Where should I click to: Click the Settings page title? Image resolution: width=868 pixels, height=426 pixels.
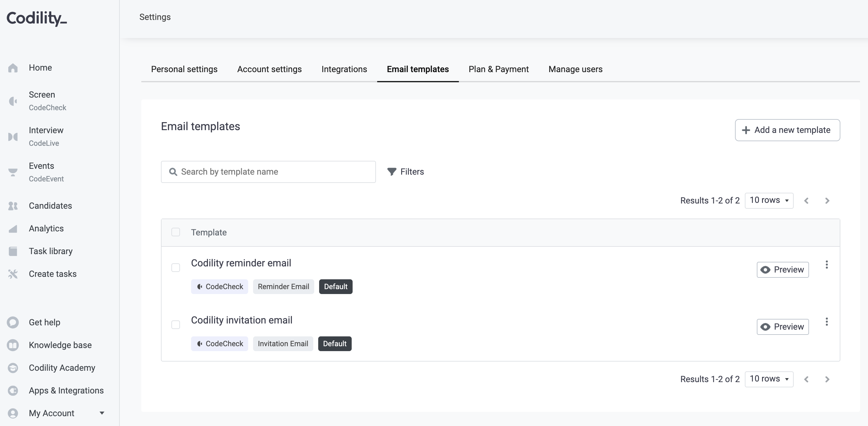coord(155,17)
